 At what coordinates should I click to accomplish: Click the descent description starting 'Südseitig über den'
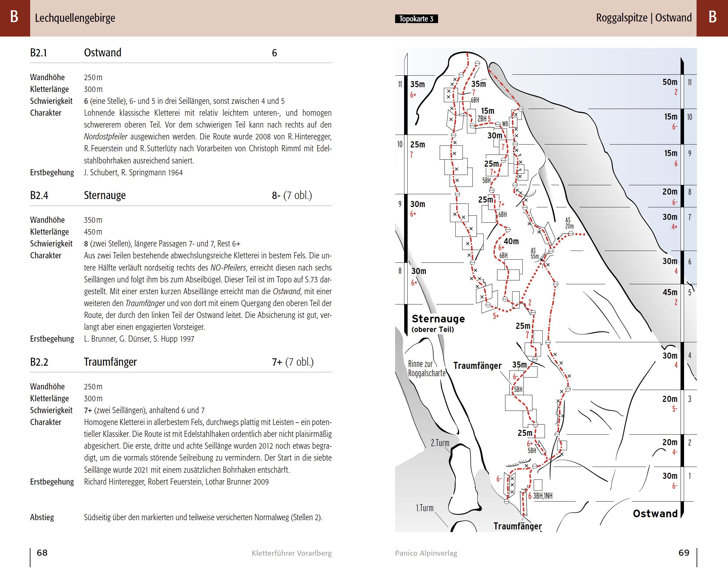pos(203,518)
